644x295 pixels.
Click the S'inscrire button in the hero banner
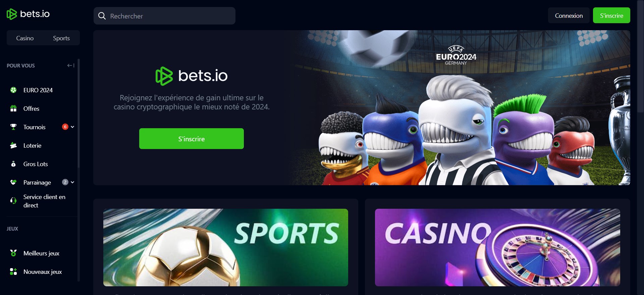pyautogui.click(x=192, y=139)
